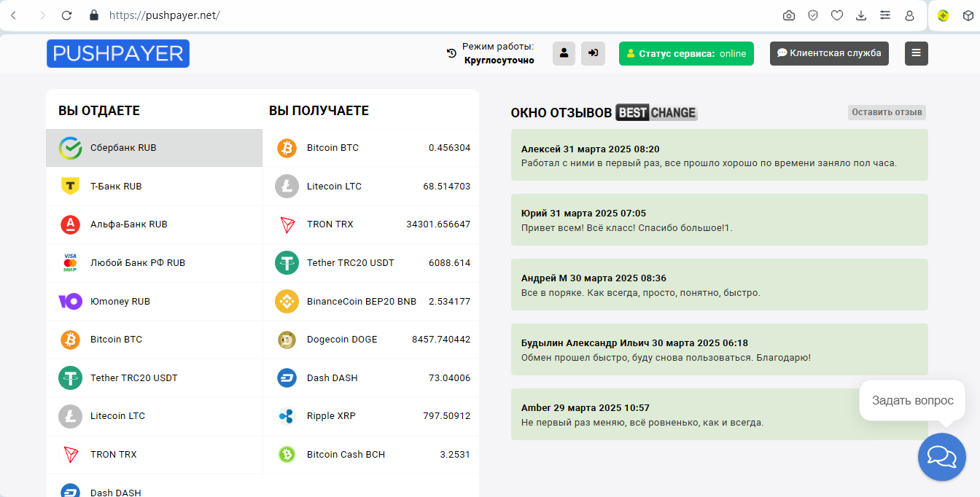980x497 pixels.
Task: Click the Bitcoin rate value 0.456304
Action: click(449, 148)
